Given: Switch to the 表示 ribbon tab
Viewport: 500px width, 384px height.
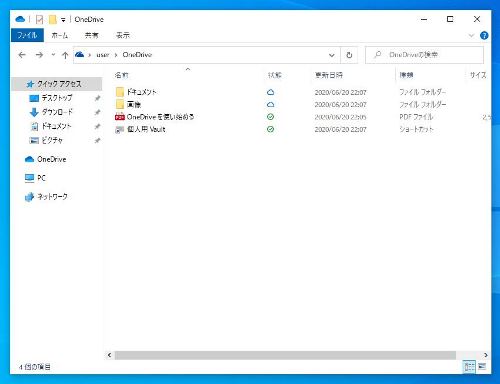Looking at the screenshot, I should click(x=123, y=35).
